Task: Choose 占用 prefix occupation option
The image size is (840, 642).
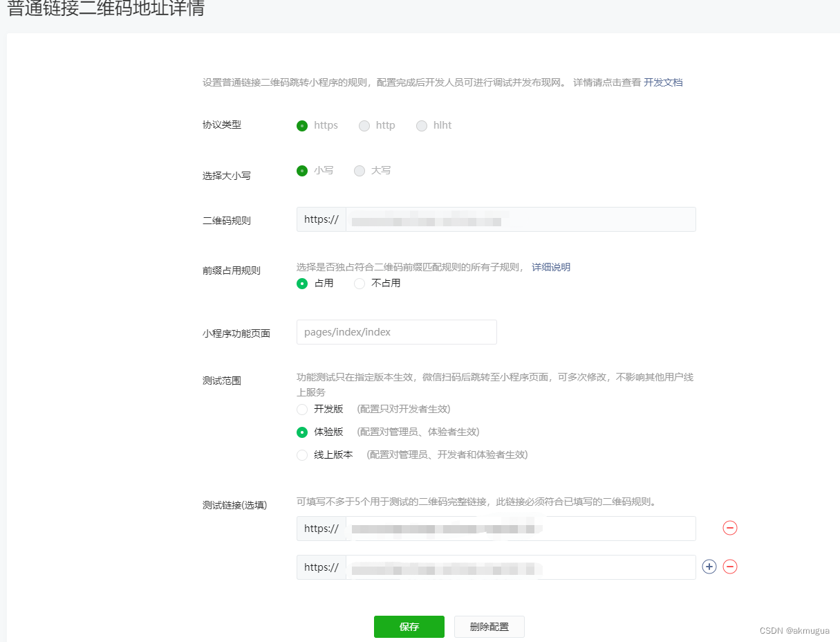Action: click(x=302, y=284)
